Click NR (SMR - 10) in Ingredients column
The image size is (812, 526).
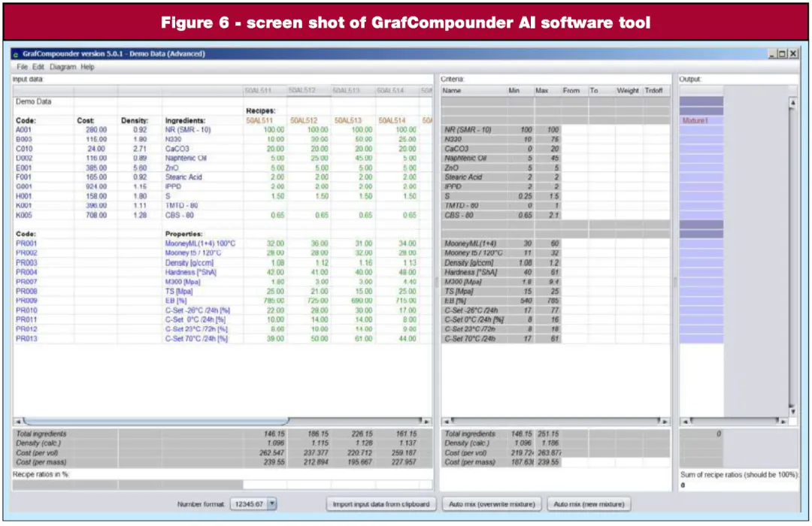coord(188,130)
